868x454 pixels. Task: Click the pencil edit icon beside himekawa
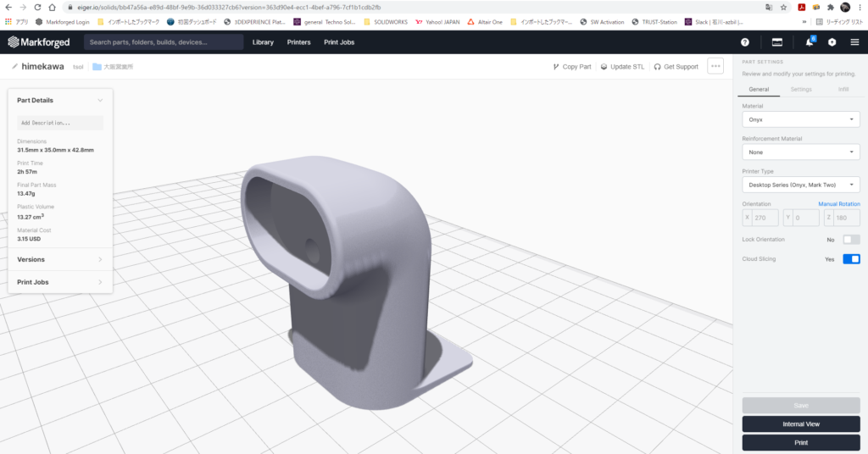[x=15, y=66]
